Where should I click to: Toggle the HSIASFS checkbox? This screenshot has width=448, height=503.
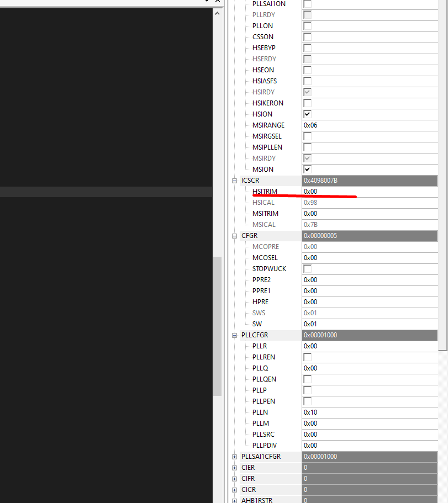pyautogui.click(x=308, y=81)
